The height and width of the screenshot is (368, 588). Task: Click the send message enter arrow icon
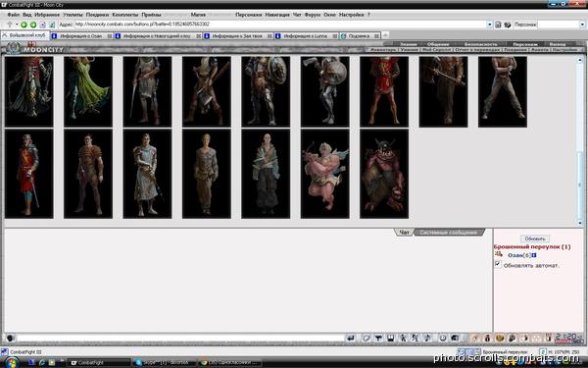point(351,338)
